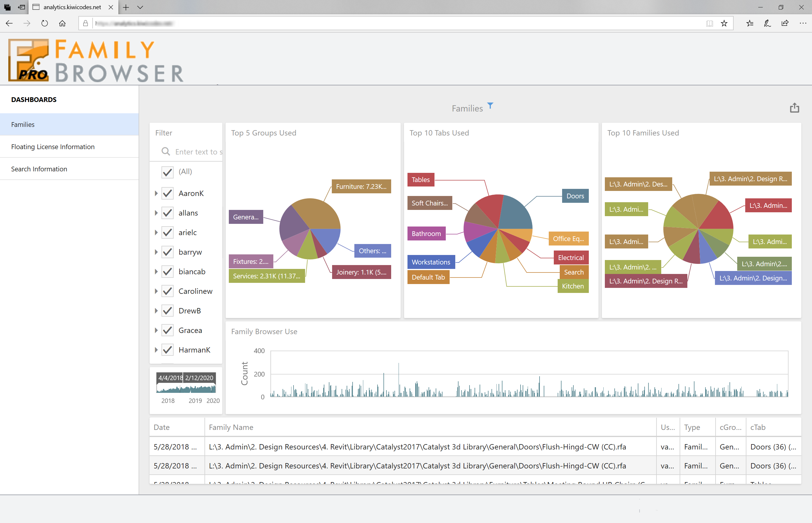Click the Families filter funnel icon

pos(490,106)
